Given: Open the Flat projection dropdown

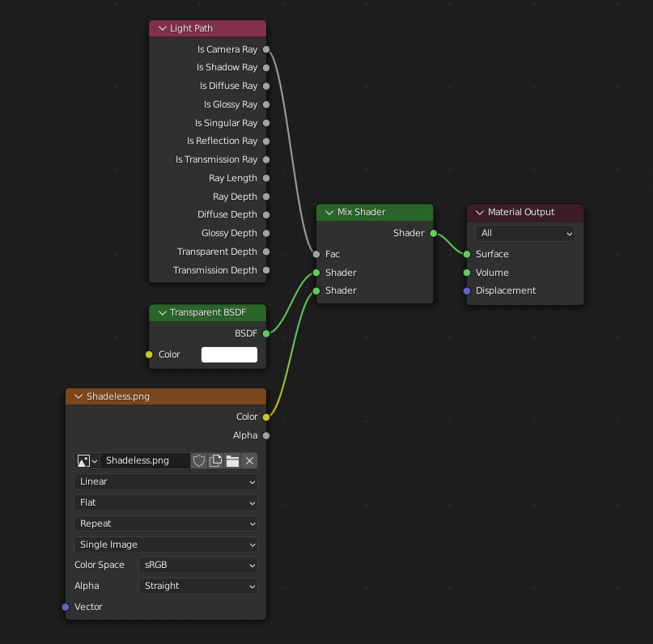Looking at the screenshot, I should (166, 502).
